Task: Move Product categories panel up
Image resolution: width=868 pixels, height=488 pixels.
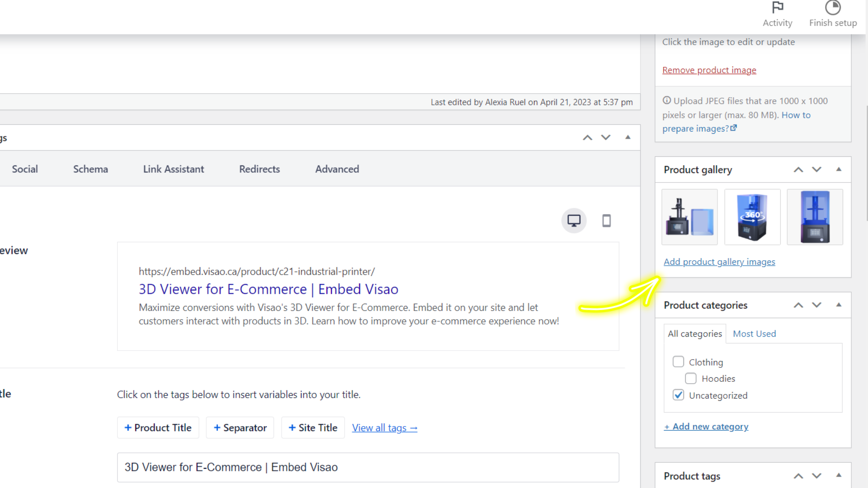Action: click(798, 305)
